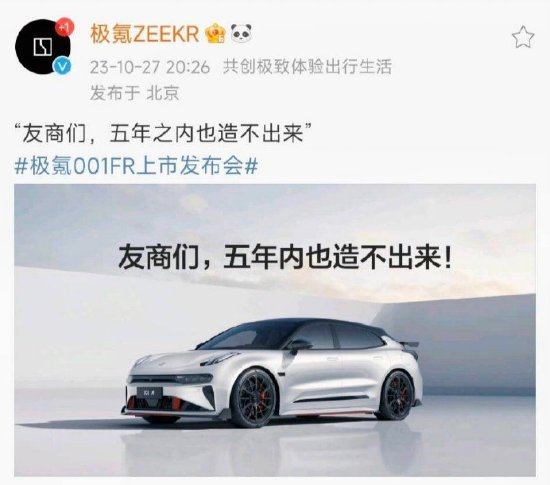Open the 极氪ZEEKR account name link
The image size is (550, 485).
pyautogui.click(x=145, y=34)
